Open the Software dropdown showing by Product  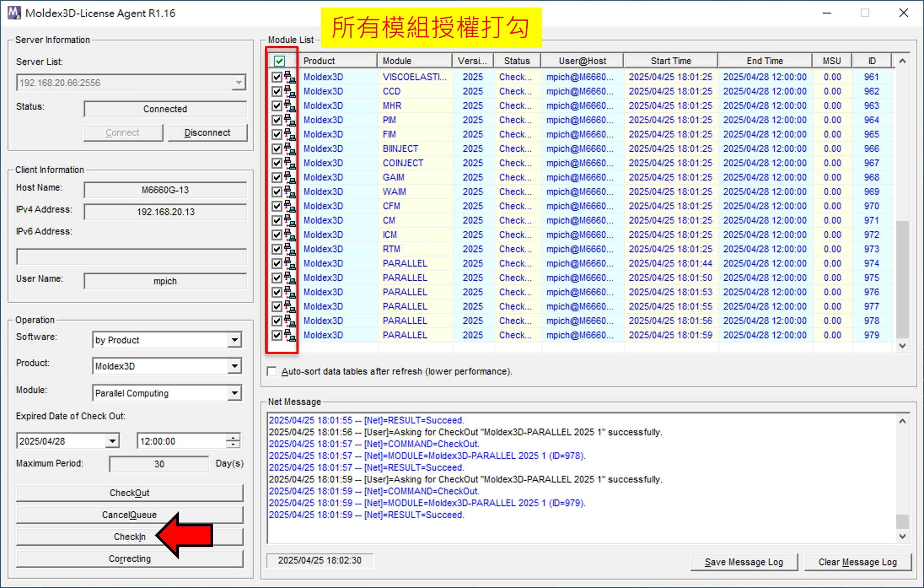point(234,340)
